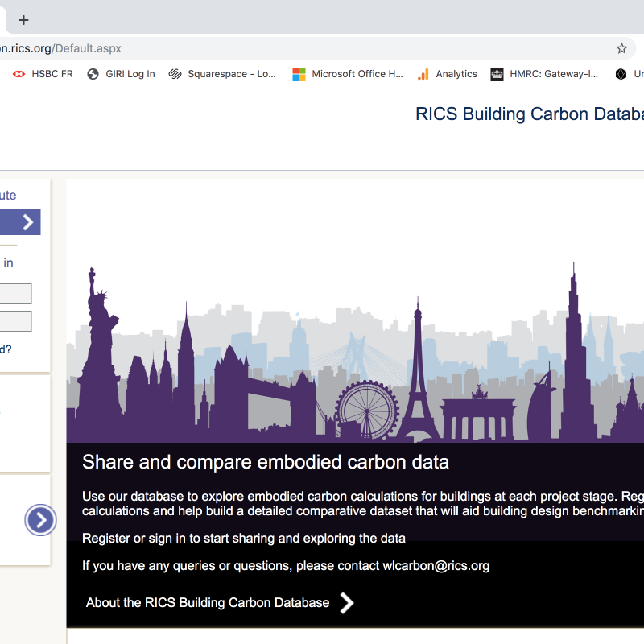
Task: Click the link ending in "d?" below the sign-in fields
Action: coord(6,349)
